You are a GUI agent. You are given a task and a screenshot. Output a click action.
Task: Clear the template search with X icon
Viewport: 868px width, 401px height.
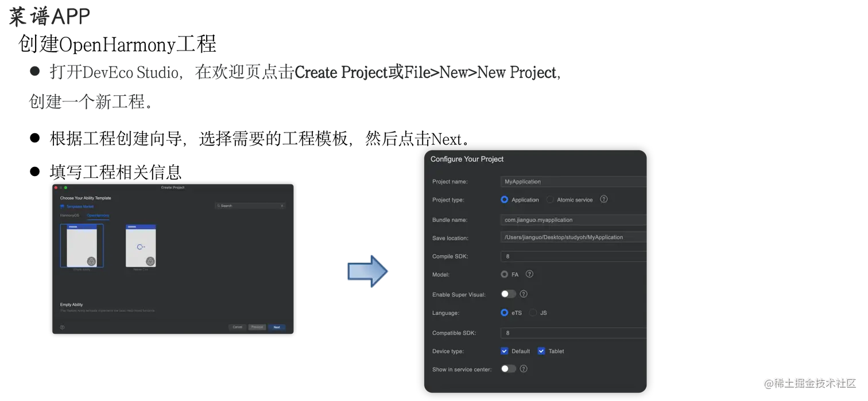pos(282,205)
